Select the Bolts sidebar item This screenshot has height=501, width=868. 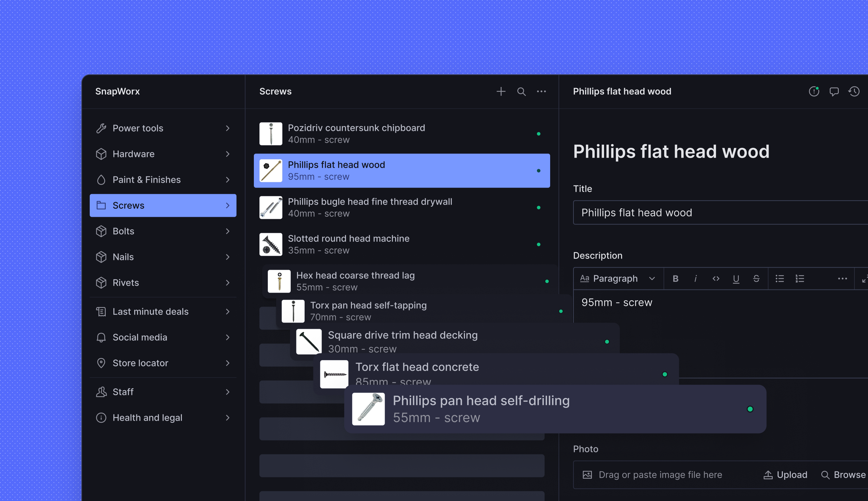coord(163,231)
